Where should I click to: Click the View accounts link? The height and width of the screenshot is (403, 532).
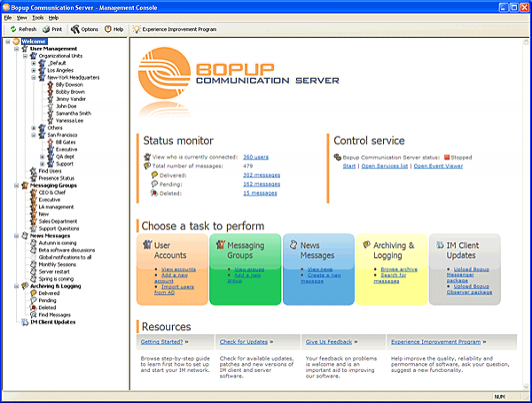[x=178, y=269]
